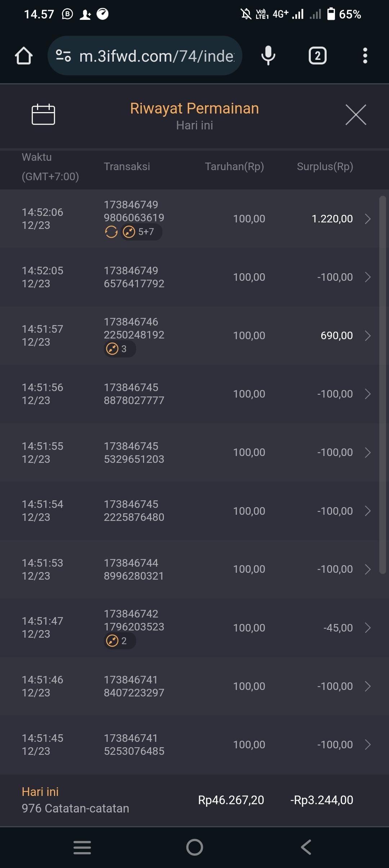Screen dimensions: 389x868
Task: Open the calendar date picker icon
Action: click(x=43, y=115)
